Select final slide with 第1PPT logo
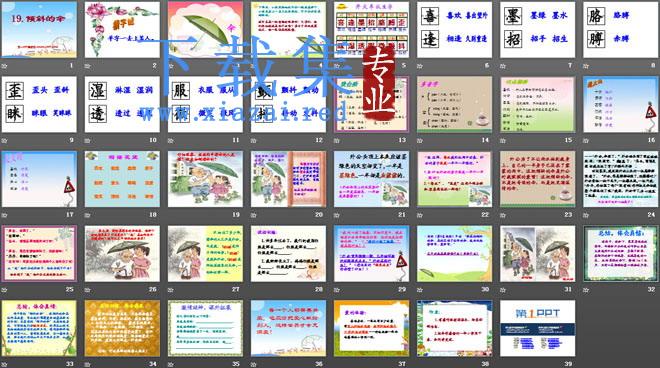 [x=538, y=328]
